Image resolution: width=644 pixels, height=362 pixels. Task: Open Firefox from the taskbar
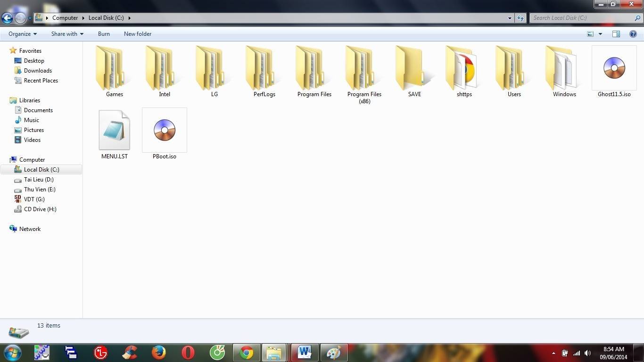(159, 353)
